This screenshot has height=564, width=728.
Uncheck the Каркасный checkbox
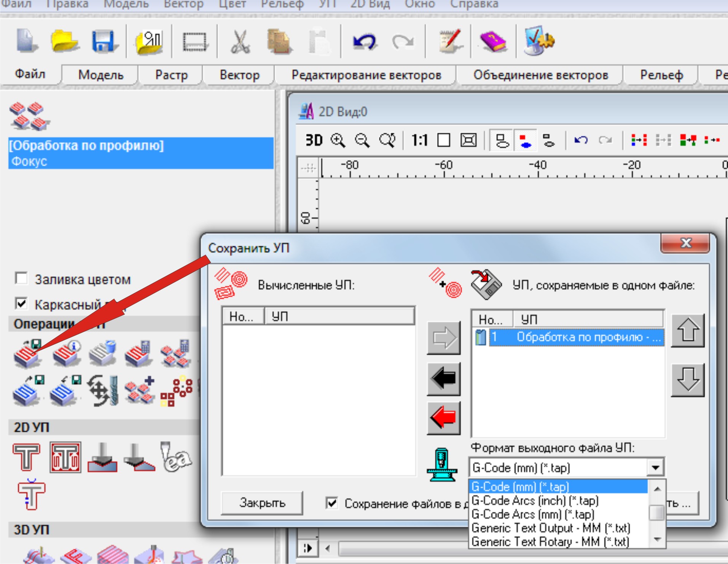21,303
